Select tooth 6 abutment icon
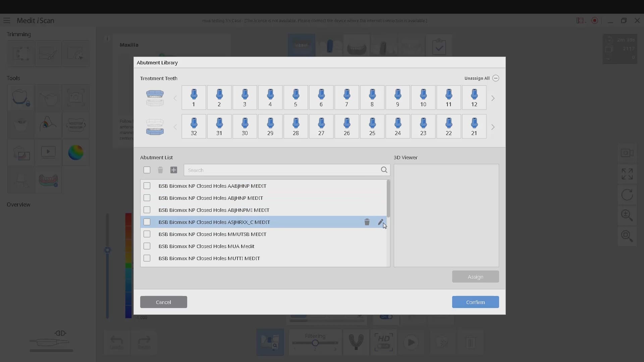644x362 pixels. point(321,98)
